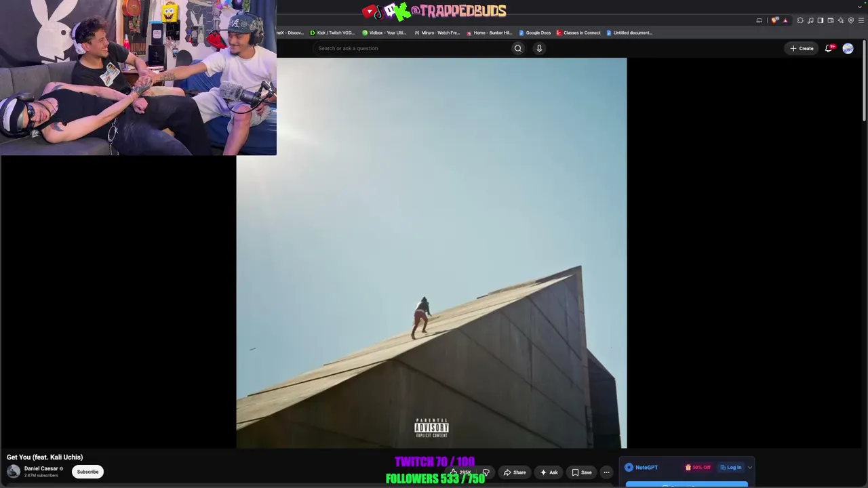The height and width of the screenshot is (488, 868).
Task: Open the Untitled document bookmark
Action: pos(629,33)
